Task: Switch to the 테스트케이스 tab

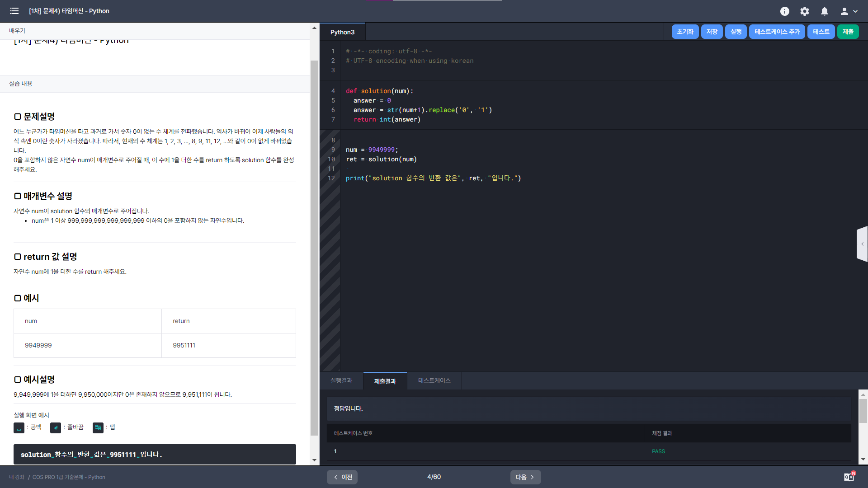Action: point(434,380)
